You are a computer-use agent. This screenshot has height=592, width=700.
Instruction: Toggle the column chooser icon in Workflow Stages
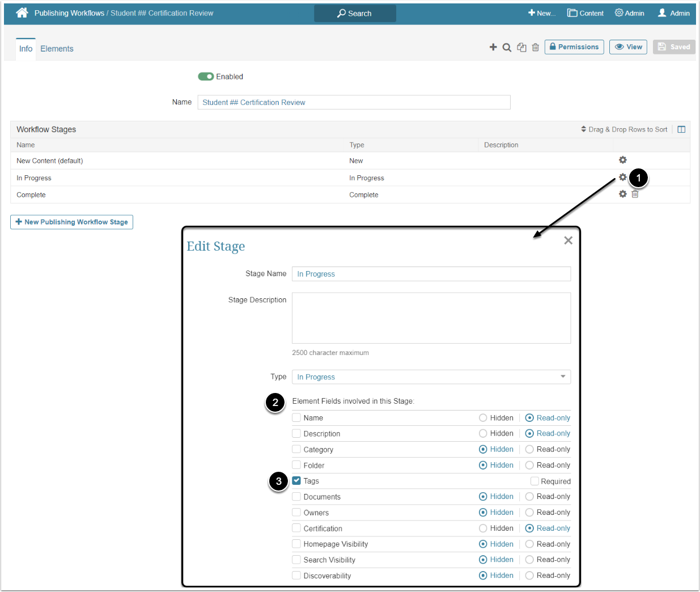click(681, 129)
